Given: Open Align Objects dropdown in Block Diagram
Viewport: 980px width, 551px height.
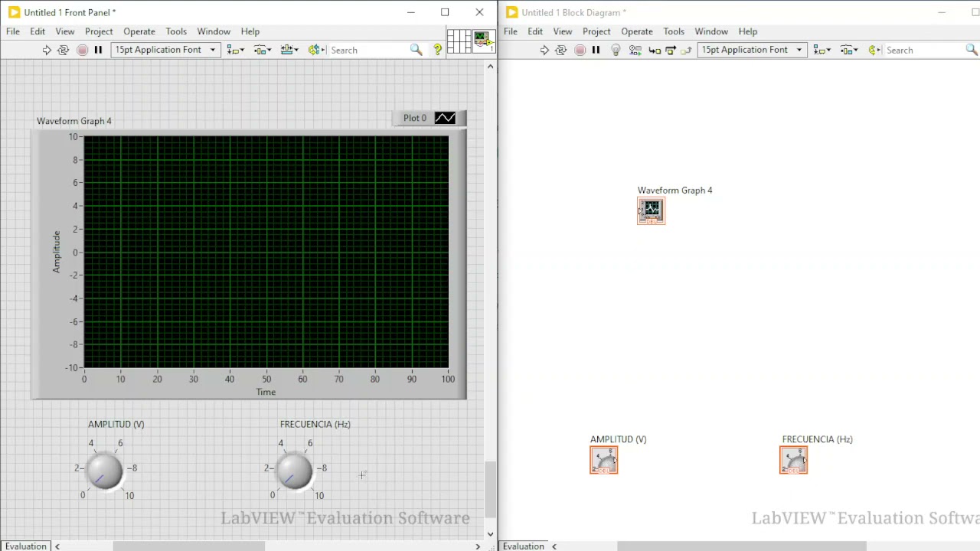Looking at the screenshot, I should tap(822, 50).
